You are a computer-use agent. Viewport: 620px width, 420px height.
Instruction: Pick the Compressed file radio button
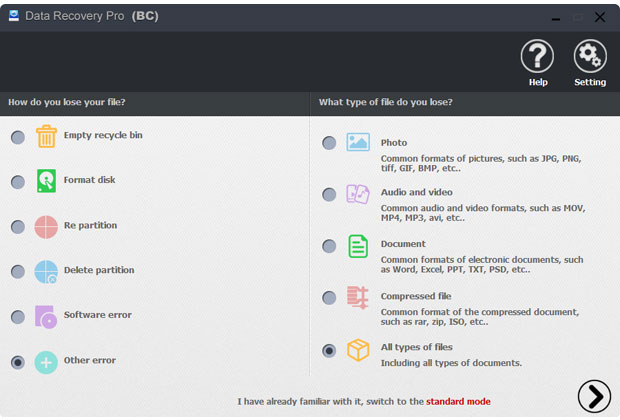click(329, 298)
